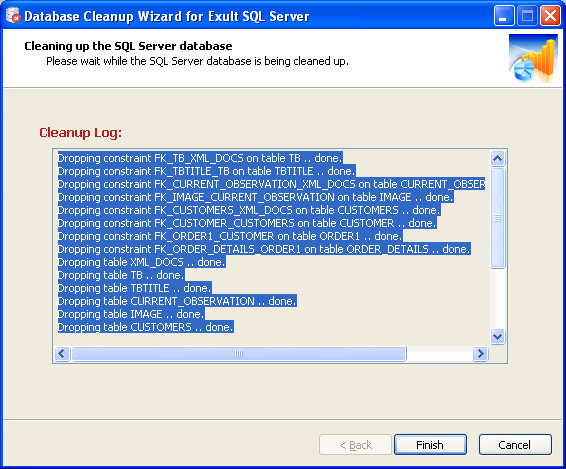Select log line "FK_CURRENT_OBSERVATION_XML_DOCS"

pos(271,184)
